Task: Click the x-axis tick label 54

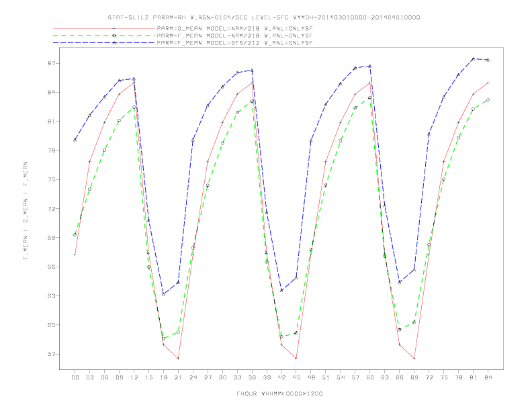Action: 341,377
